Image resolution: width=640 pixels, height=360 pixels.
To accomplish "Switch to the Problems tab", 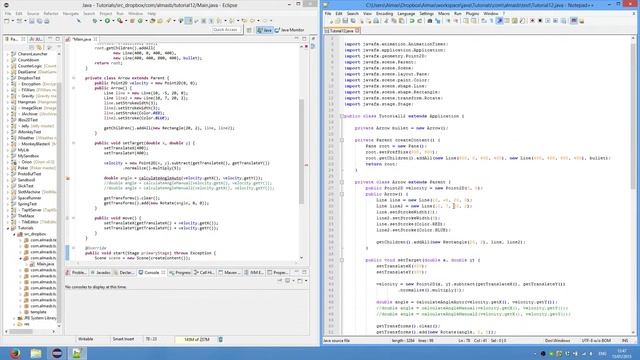I will 76,272.
